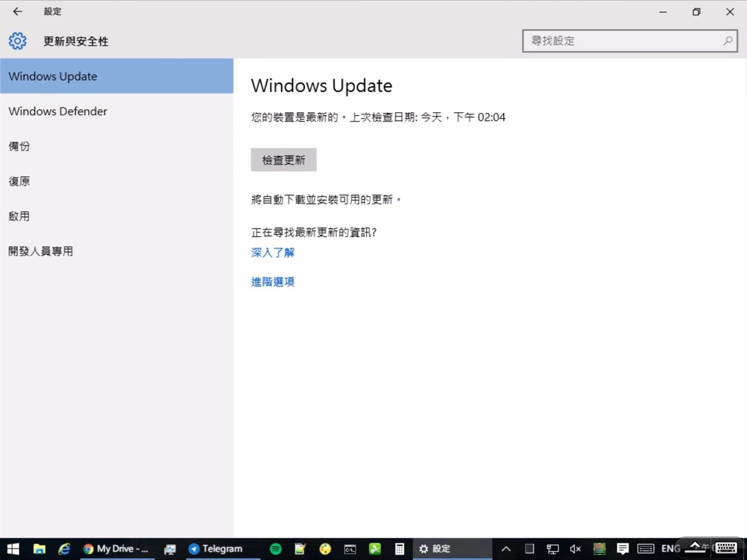Click the gear icon beside 更新與安全性
The width and height of the screenshot is (747, 560).
(x=18, y=41)
